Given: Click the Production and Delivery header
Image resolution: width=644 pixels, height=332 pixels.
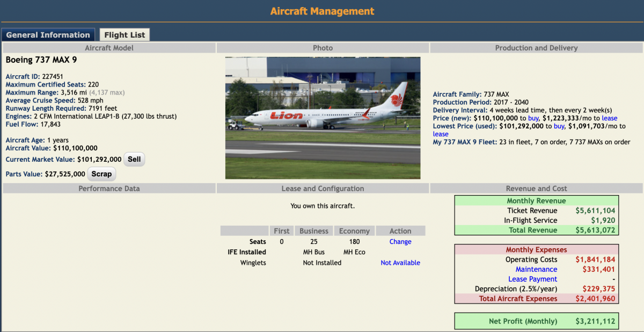Looking at the screenshot, I should tap(536, 48).
